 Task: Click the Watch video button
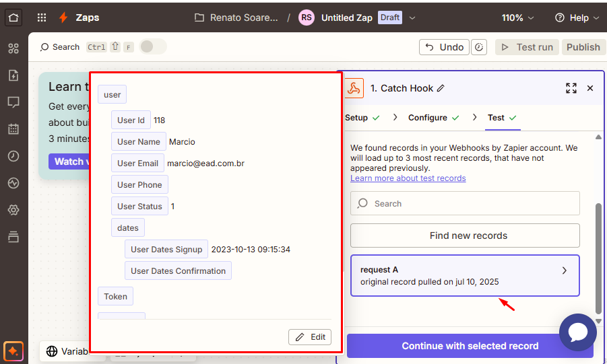pos(69,161)
